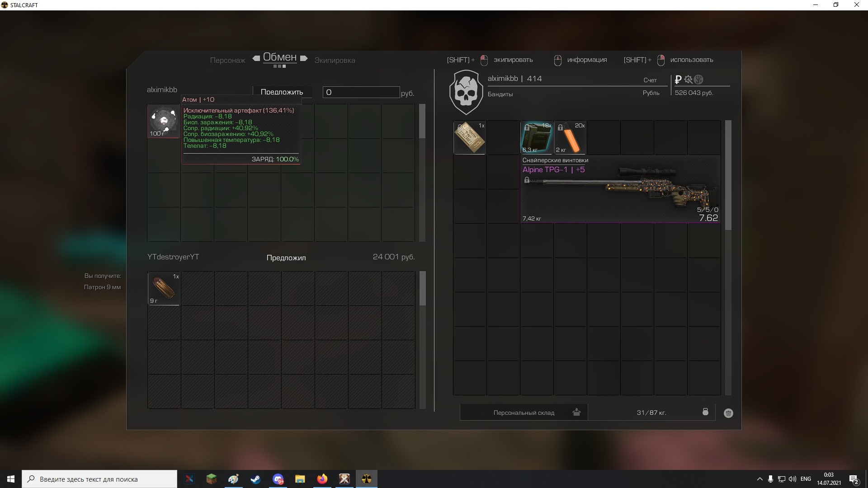Select the gear currency icon
This screenshot has height=488, width=868.
click(688, 80)
